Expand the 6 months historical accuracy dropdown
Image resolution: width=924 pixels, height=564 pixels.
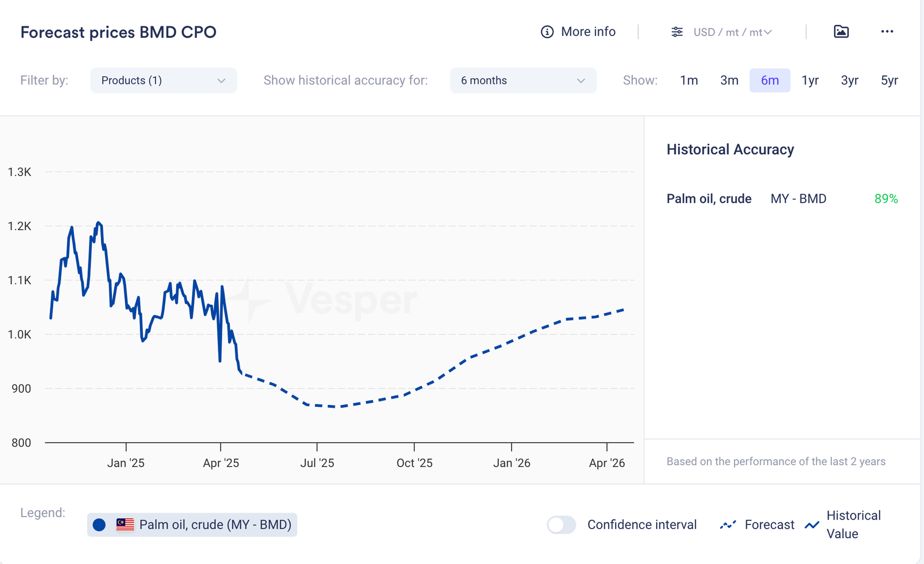[523, 80]
